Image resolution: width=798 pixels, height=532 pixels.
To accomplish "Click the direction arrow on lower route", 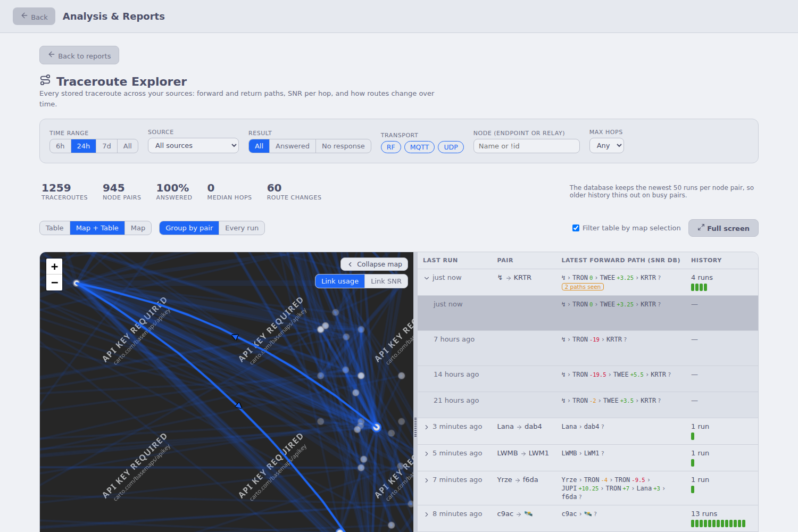I will pos(238,405).
